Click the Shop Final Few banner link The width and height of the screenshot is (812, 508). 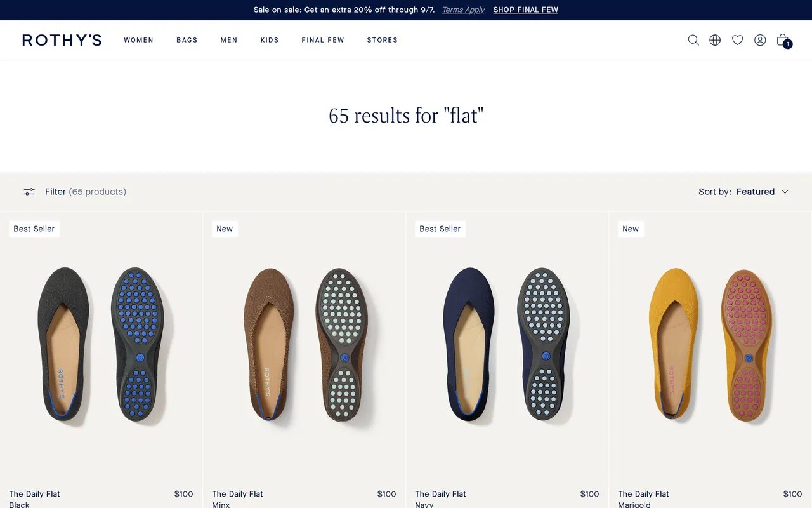(526, 10)
